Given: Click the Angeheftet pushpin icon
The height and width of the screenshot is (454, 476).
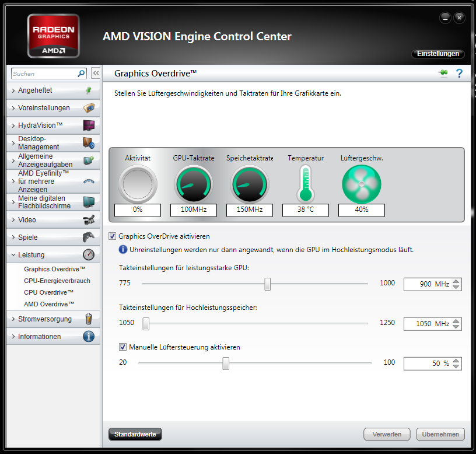Looking at the screenshot, I should (x=88, y=90).
